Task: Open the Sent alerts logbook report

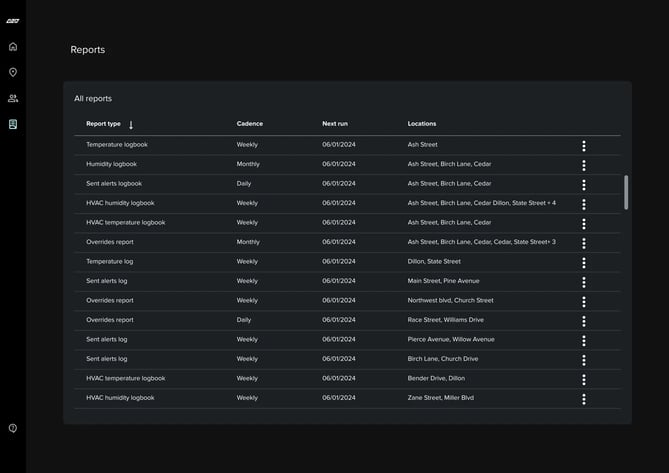Action: (x=114, y=184)
